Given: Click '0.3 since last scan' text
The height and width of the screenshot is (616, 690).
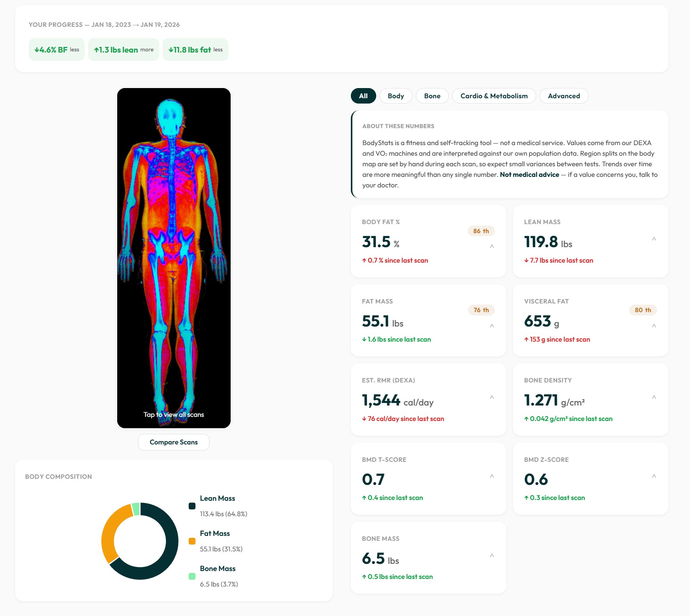Looking at the screenshot, I should (x=554, y=498).
